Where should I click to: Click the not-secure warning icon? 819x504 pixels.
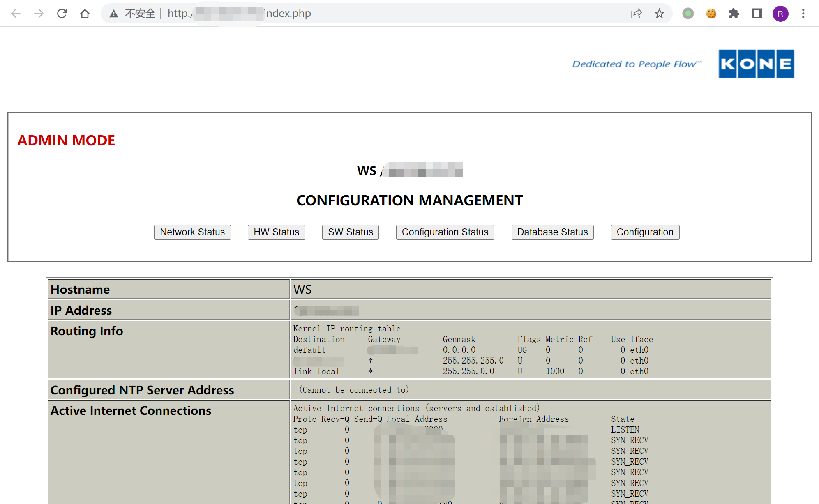point(114,14)
